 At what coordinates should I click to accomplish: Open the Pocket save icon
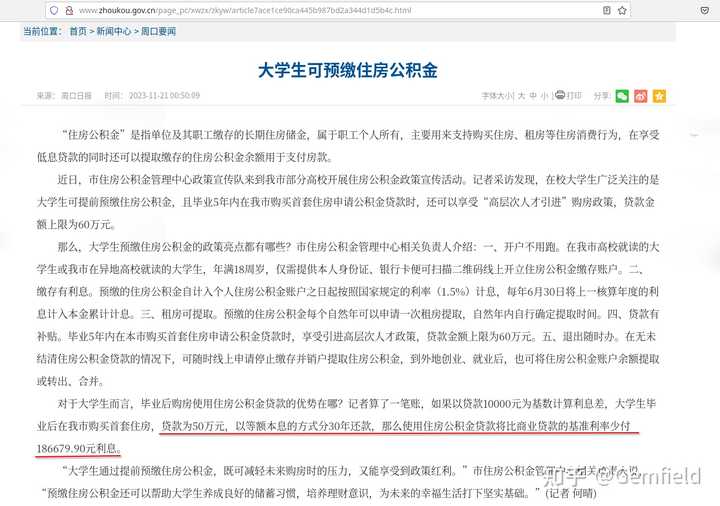click(704, 10)
